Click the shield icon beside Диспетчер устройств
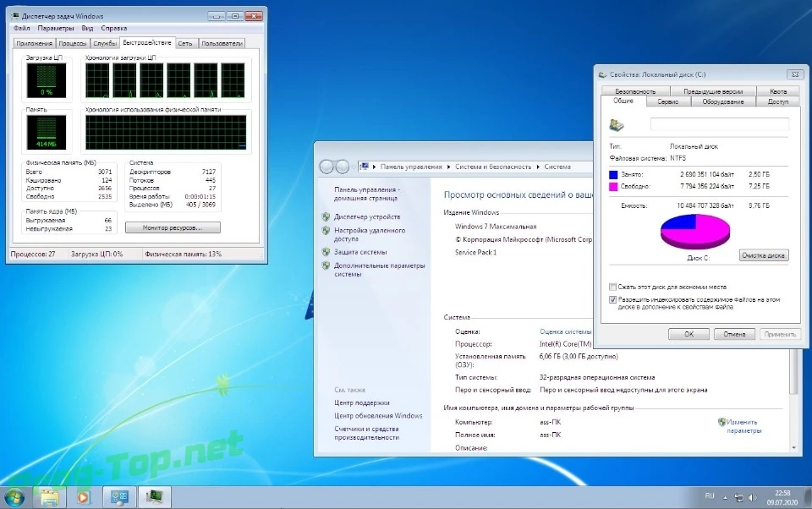The image size is (812, 509). 326,217
